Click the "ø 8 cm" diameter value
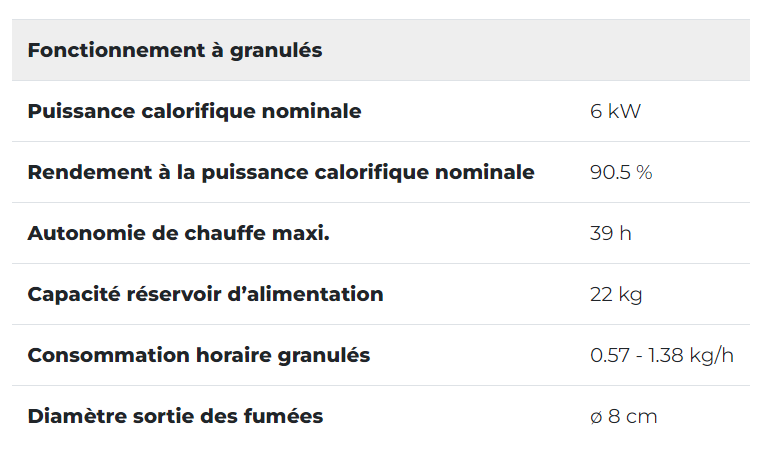 (x=624, y=416)
